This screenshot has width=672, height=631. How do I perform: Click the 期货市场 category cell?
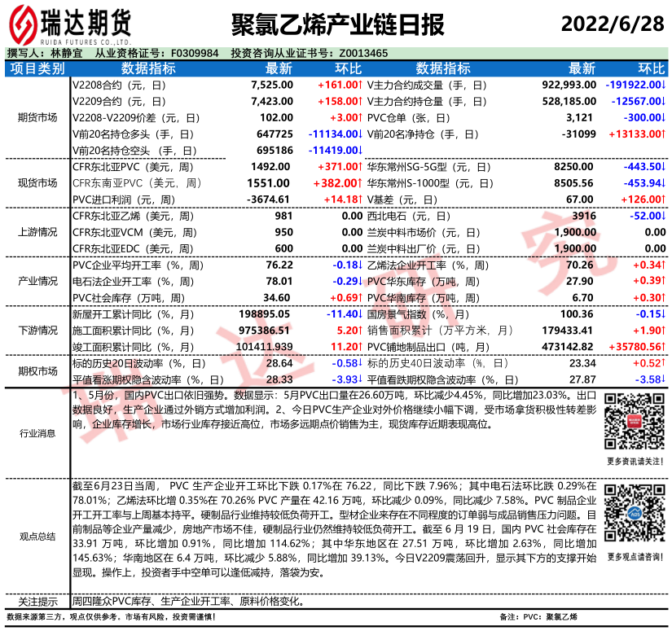click(37, 117)
